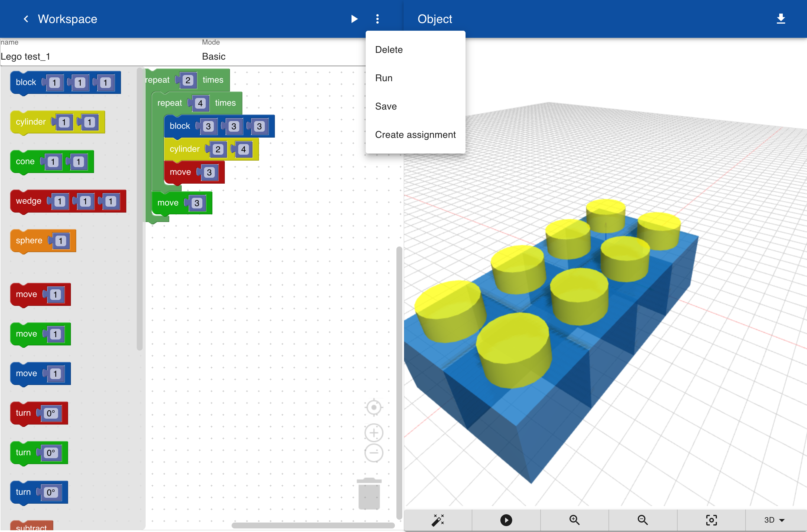Open the 3D view mode dropdown
The height and width of the screenshot is (532, 807).
click(x=775, y=520)
